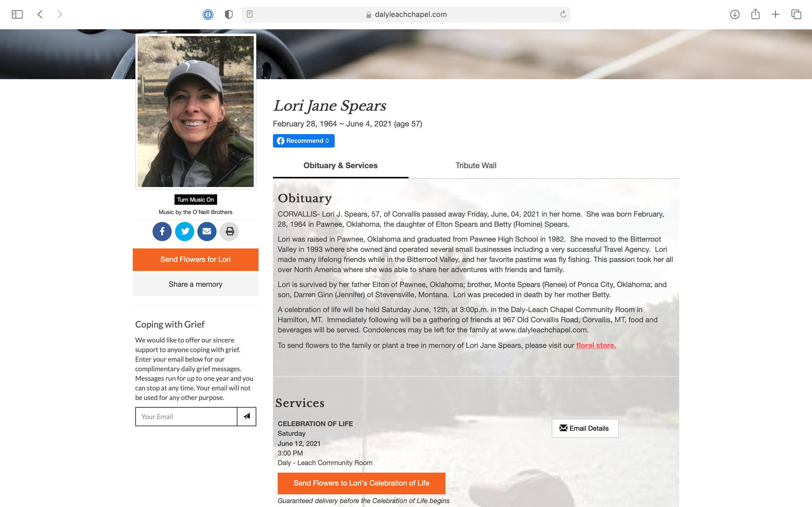The height and width of the screenshot is (507, 812).
Task: Select the Obituary & Services tab
Action: coord(341,165)
